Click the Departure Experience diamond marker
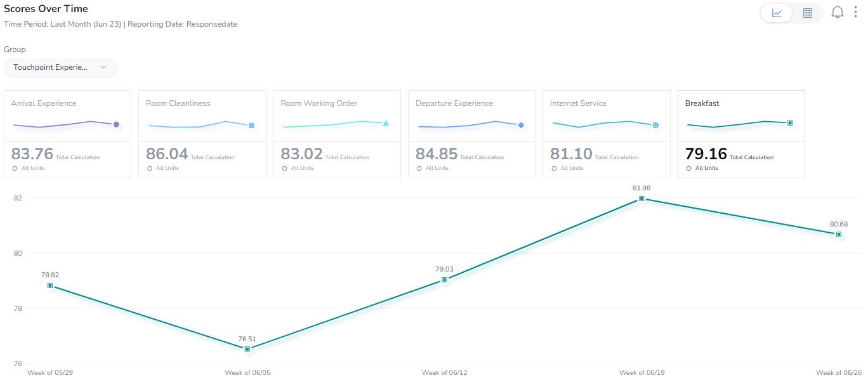This screenshot has width=868, height=380. click(521, 126)
